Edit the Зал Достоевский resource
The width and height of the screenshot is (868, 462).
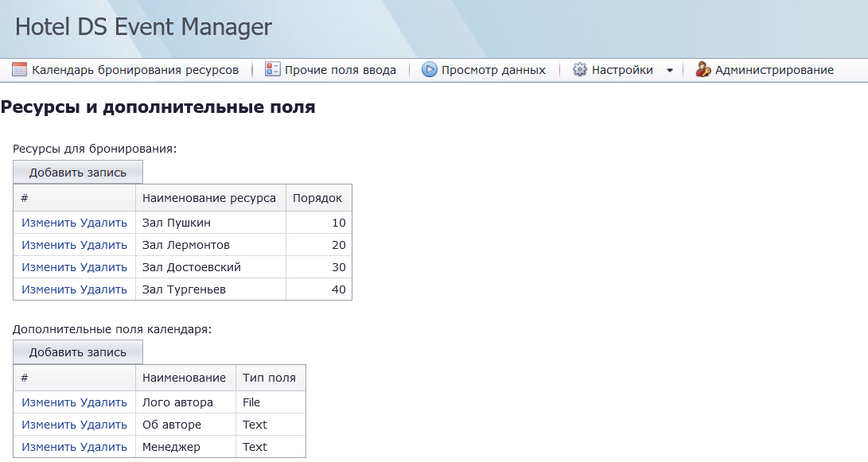pos(49,266)
